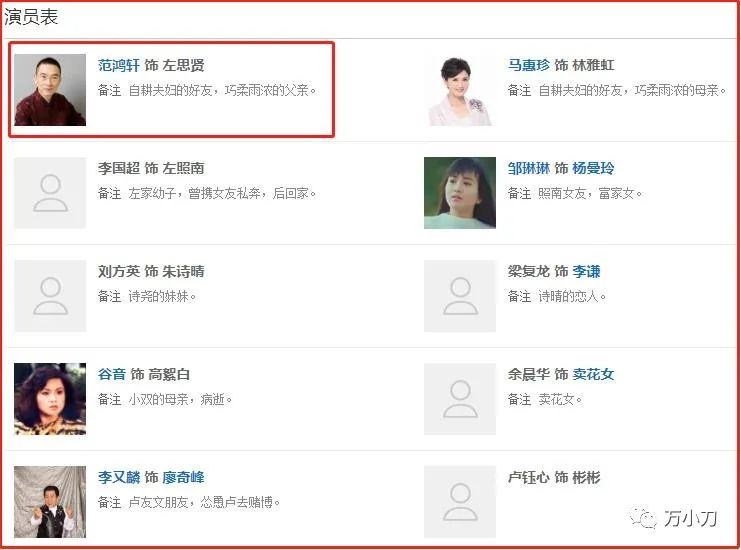
Task: Click the photo of 谷音
Action: pos(50,399)
